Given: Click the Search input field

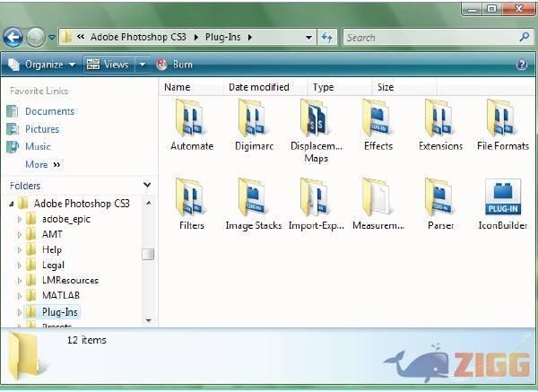Looking at the screenshot, I should (430, 37).
